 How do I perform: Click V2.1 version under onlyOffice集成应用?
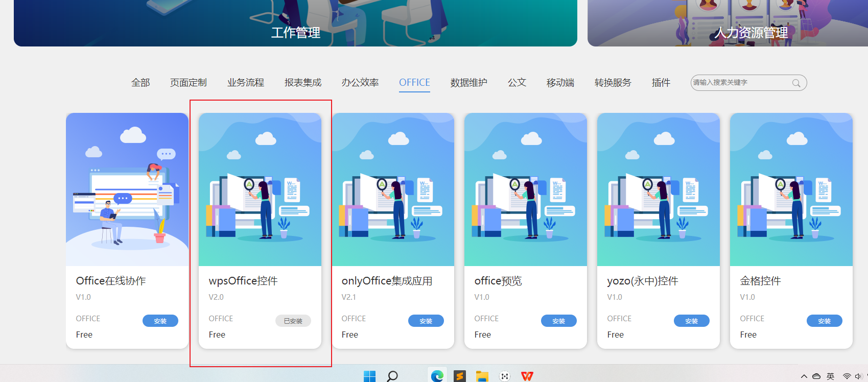[x=349, y=297]
